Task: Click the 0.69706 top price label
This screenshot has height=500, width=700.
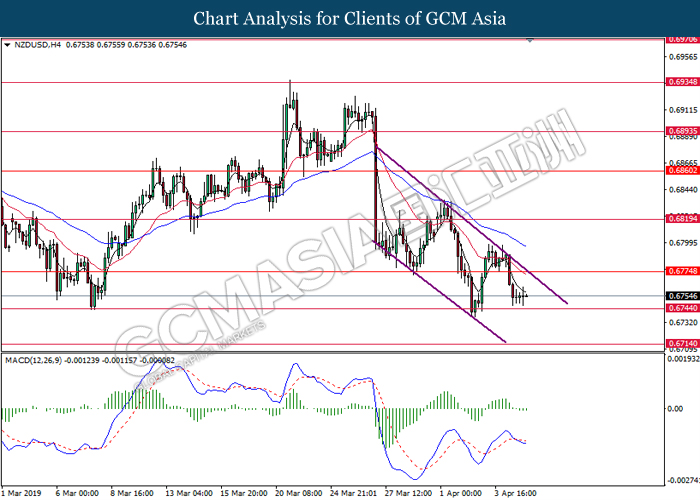Action: pyautogui.click(x=683, y=40)
